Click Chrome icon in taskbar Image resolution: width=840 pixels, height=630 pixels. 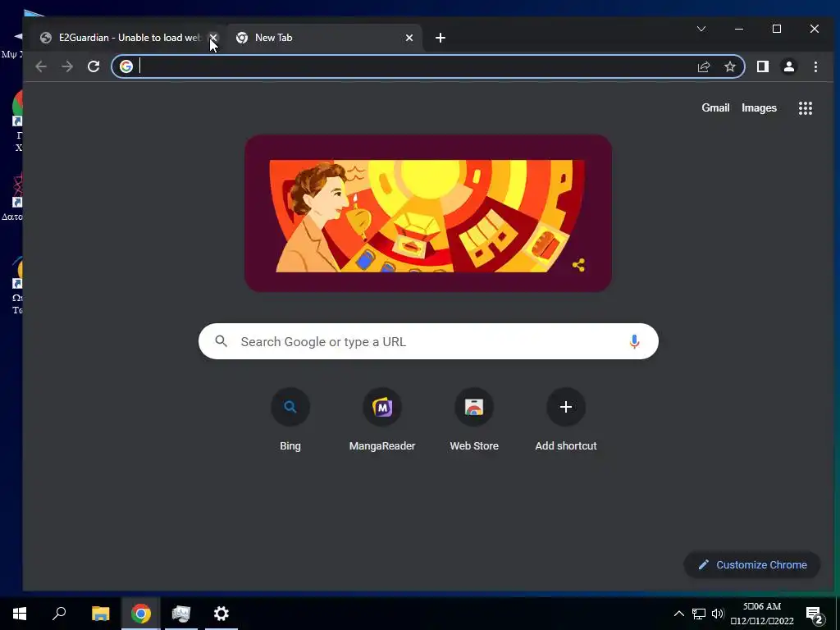[x=141, y=614]
